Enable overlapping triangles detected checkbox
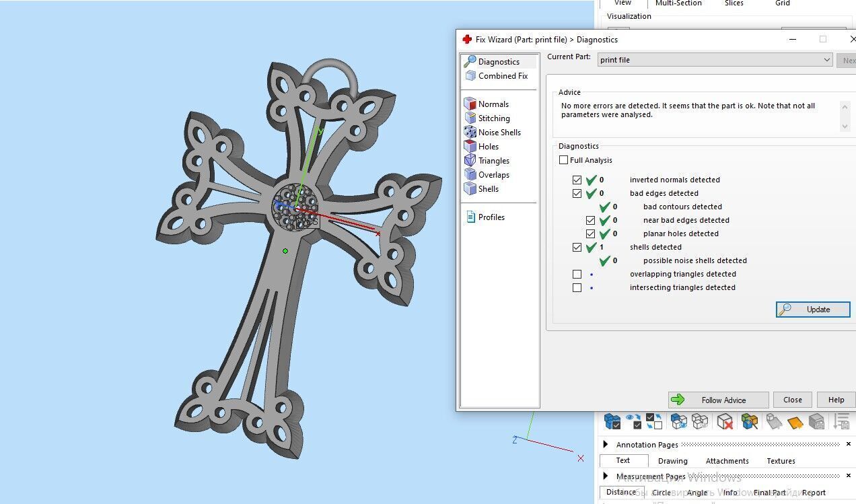Image resolution: width=856 pixels, height=504 pixels. coord(577,274)
